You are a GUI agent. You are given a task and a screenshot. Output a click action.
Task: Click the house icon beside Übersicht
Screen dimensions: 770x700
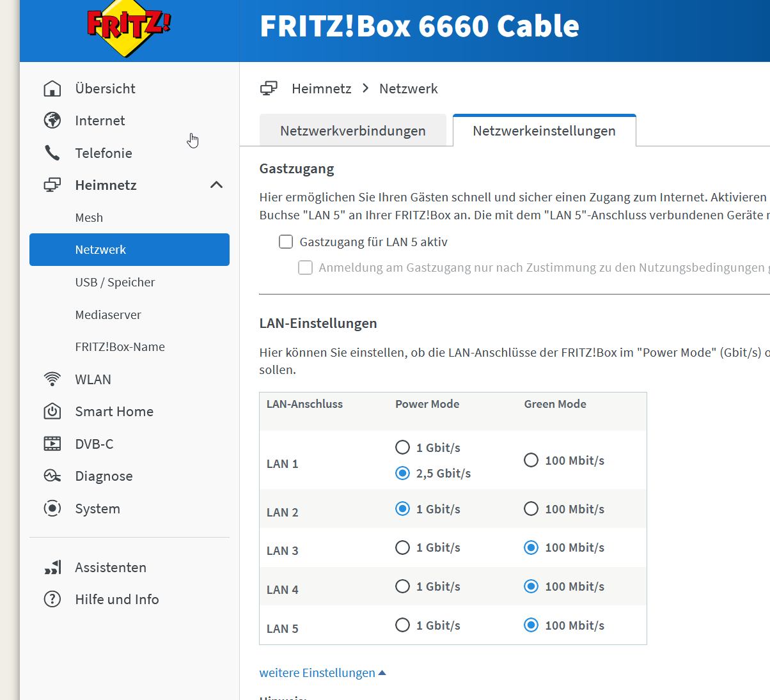[x=52, y=88]
